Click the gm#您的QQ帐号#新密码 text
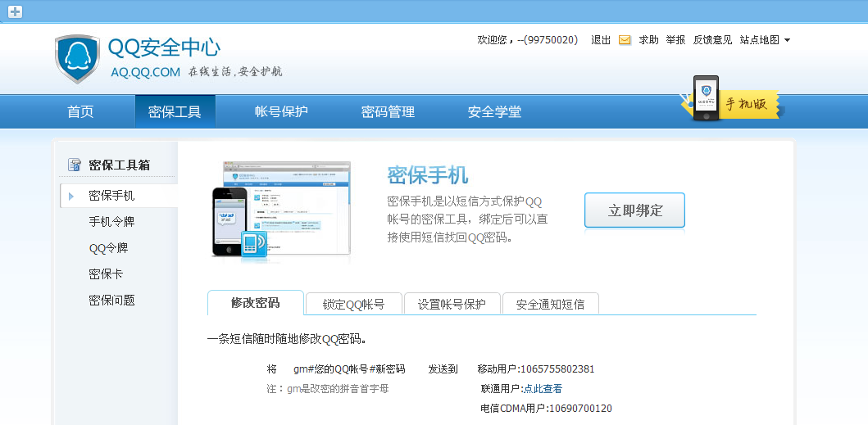This screenshot has height=425, width=868. pyautogui.click(x=349, y=369)
